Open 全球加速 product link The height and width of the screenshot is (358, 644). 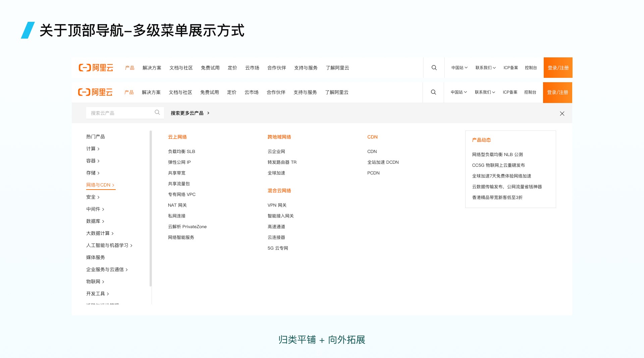click(x=276, y=173)
